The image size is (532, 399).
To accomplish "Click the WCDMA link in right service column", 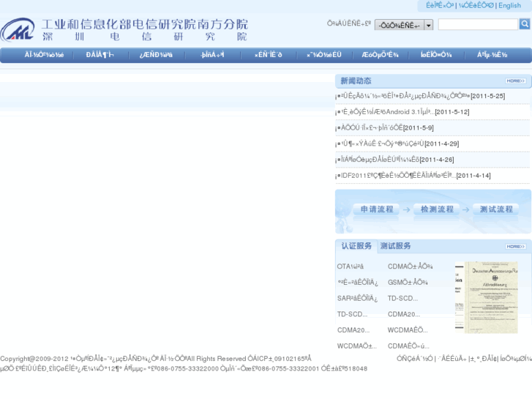I will point(408,330).
